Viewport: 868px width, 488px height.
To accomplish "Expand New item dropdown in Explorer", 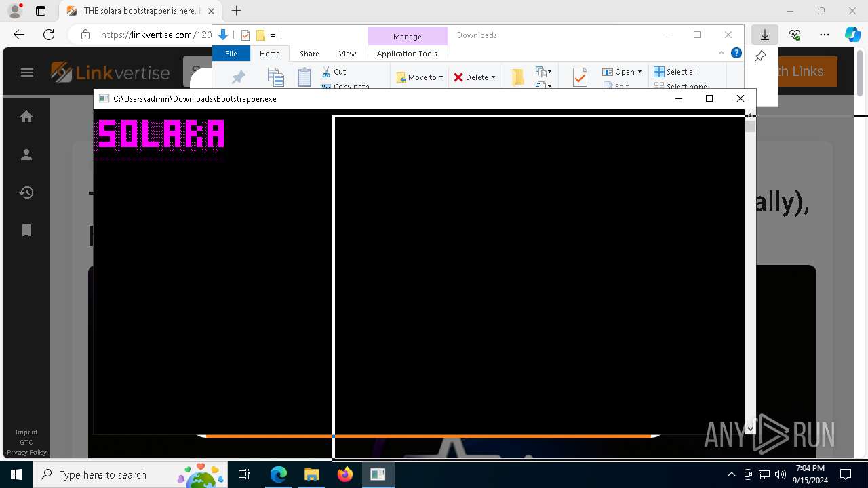I will click(542, 71).
